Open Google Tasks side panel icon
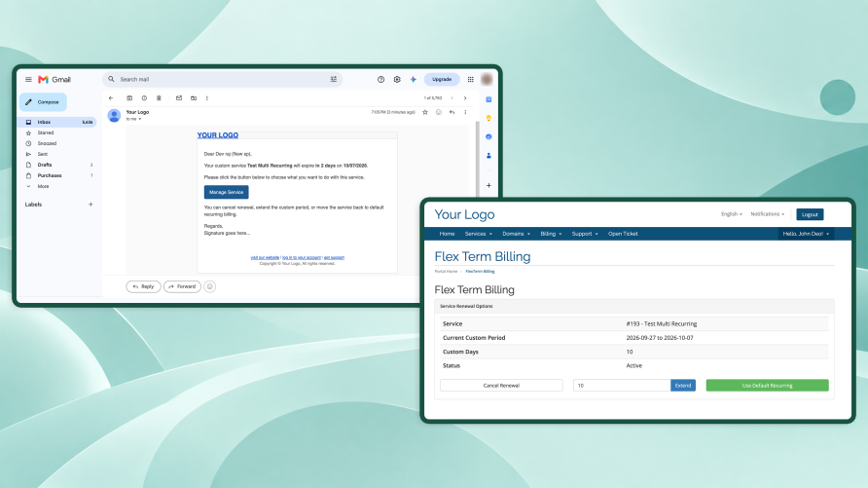 tap(488, 136)
